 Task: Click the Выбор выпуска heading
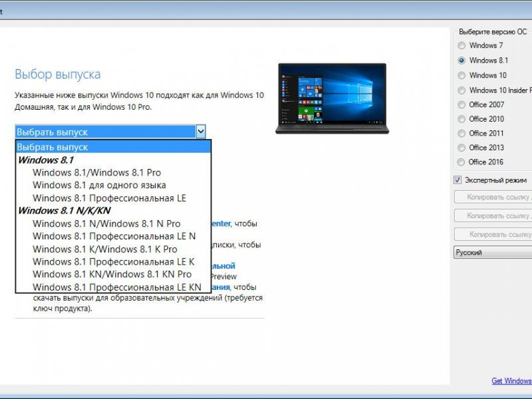point(58,74)
